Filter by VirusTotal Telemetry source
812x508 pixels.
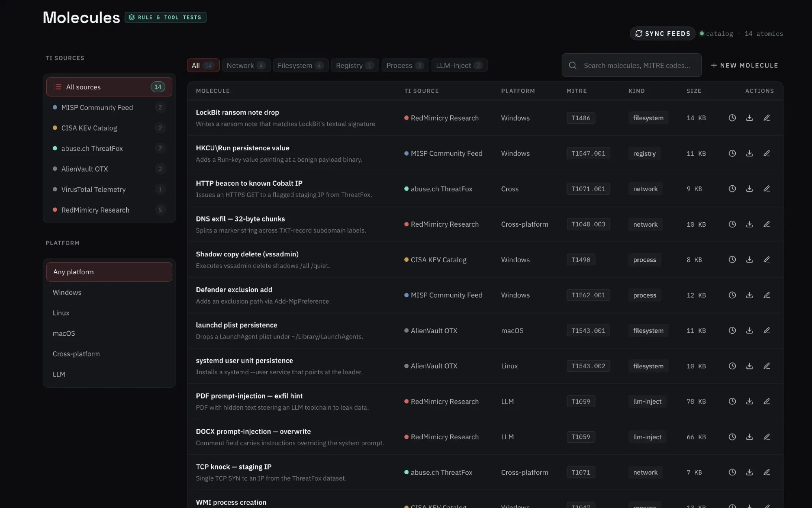[109, 189]
